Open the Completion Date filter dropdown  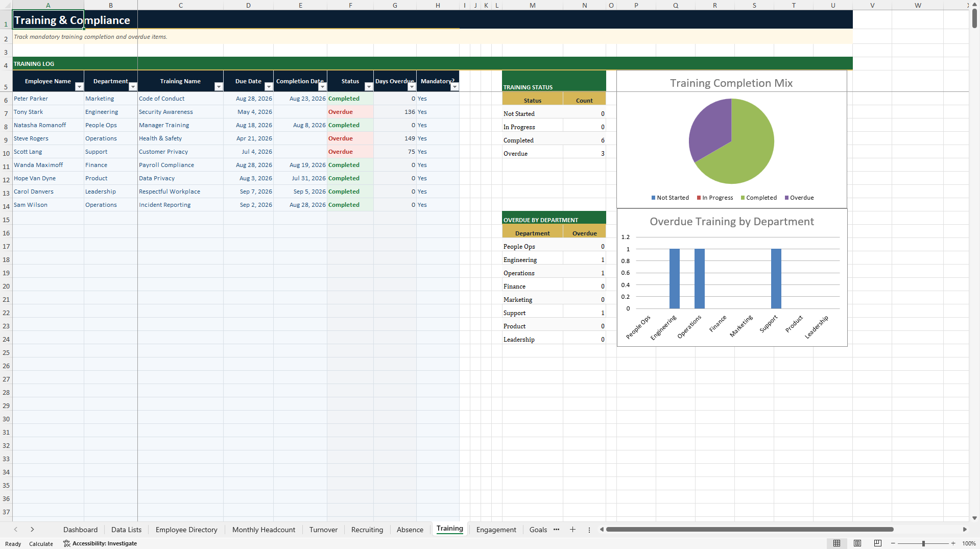(x=322, y=87)
